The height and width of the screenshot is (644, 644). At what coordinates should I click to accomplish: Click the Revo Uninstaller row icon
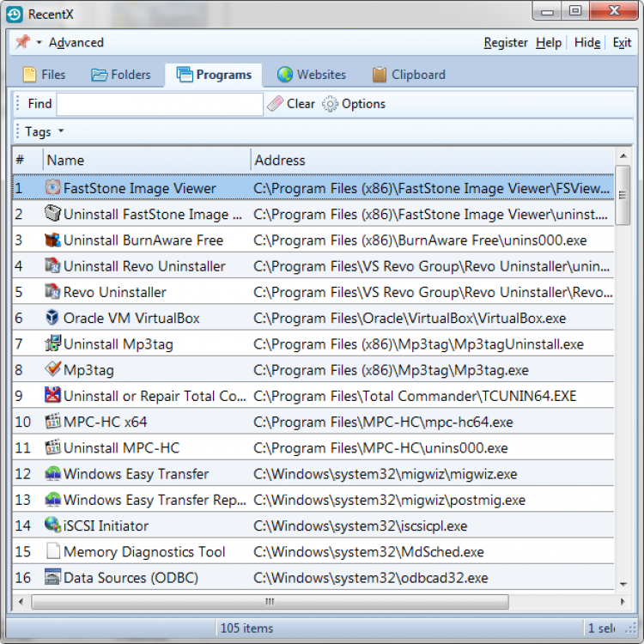coord(52,292)
